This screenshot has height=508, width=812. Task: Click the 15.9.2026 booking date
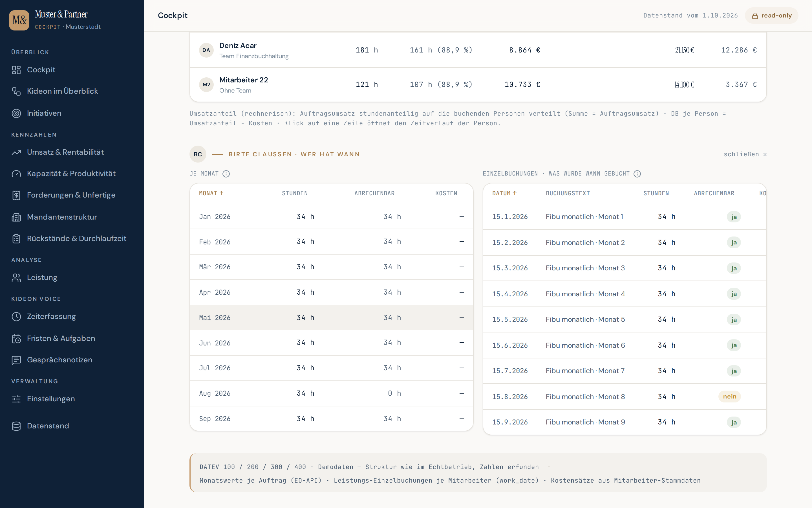pyautogui.click(x=510, y=422)
